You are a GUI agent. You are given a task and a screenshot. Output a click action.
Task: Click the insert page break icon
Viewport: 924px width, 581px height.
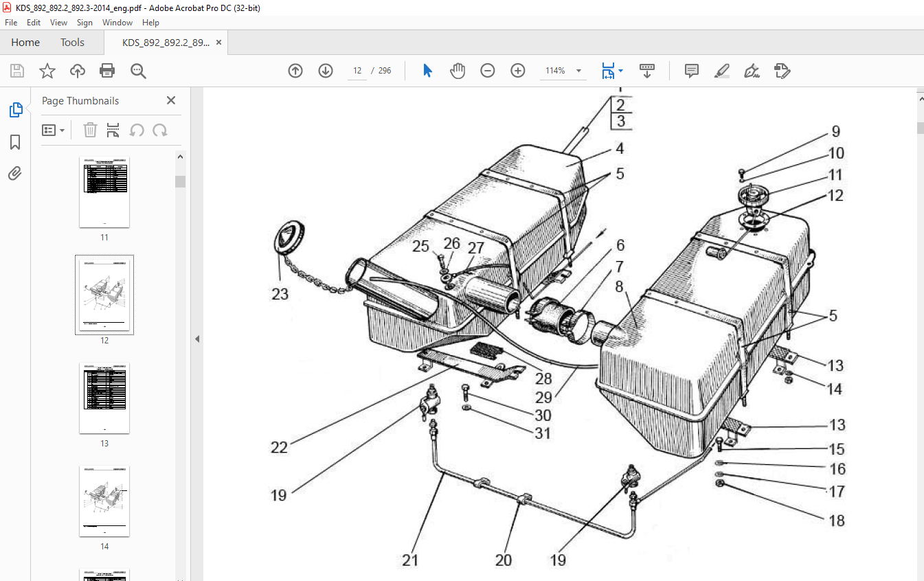click(x=113, y=130)
